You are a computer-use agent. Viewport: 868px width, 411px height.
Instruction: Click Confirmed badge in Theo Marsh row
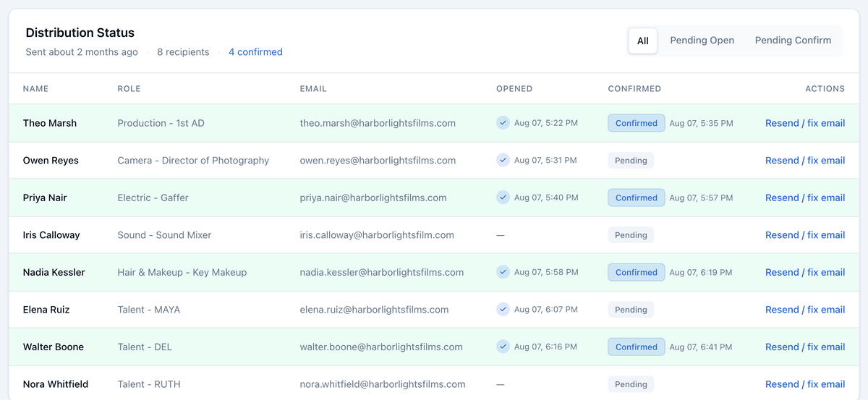(x=637, y=123)
